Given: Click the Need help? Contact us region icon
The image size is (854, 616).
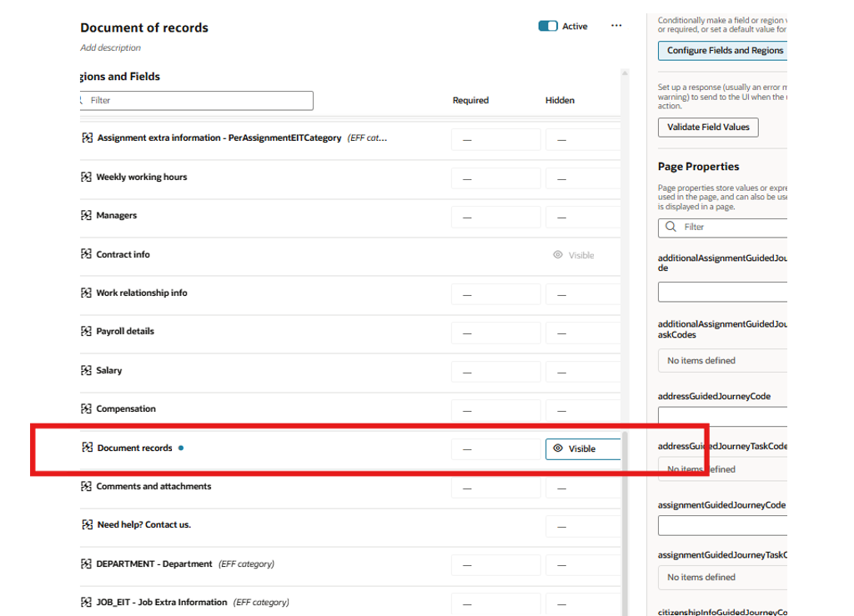Looking at the screenshot, I should click(87, 524).
